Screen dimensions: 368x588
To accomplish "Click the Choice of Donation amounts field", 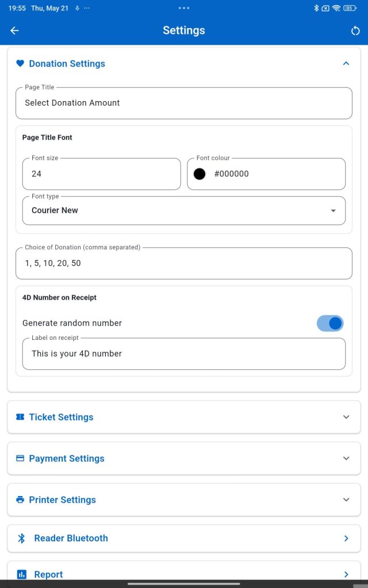I will coord(184,263).
